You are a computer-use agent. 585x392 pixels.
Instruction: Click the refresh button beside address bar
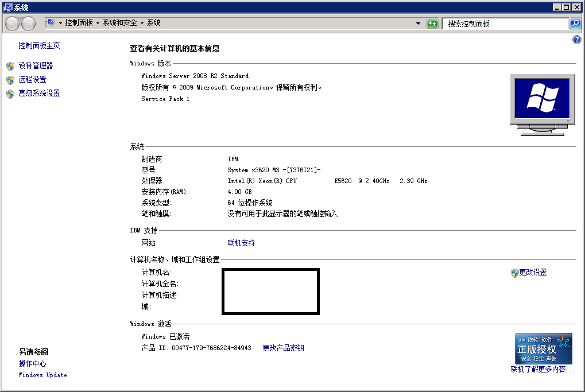[x=432, y=24]
